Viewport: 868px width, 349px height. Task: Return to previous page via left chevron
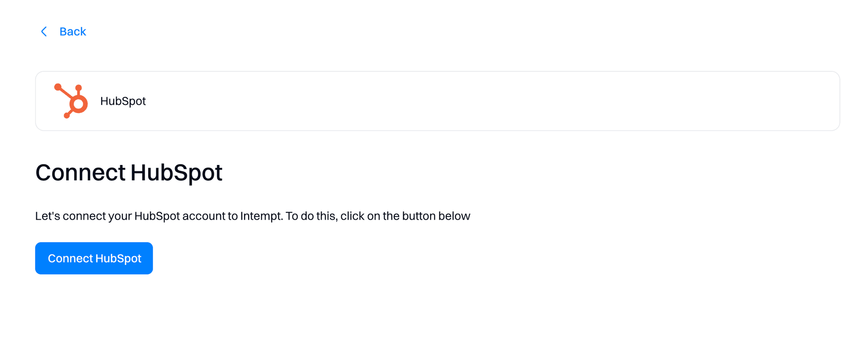44,32
